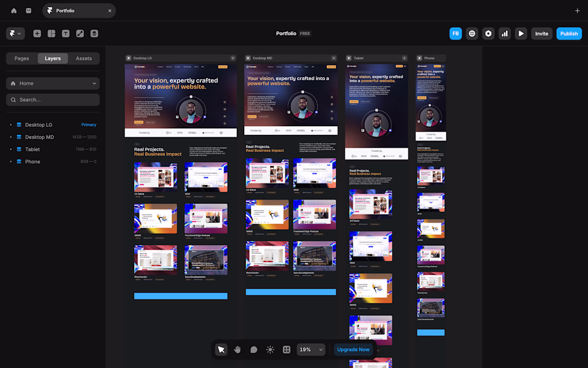This screenshot has width=588, height=368.
Task: Select the hand pan tool
Action: click(237, 350)
